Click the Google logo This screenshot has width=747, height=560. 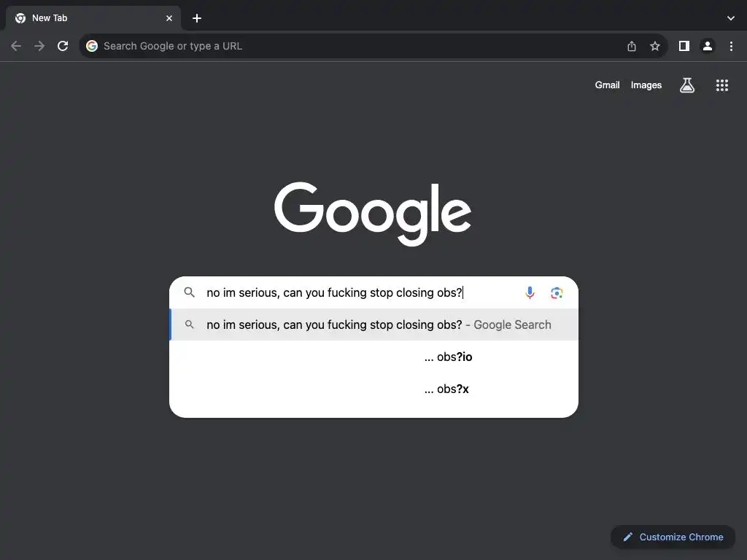(373, 214)
